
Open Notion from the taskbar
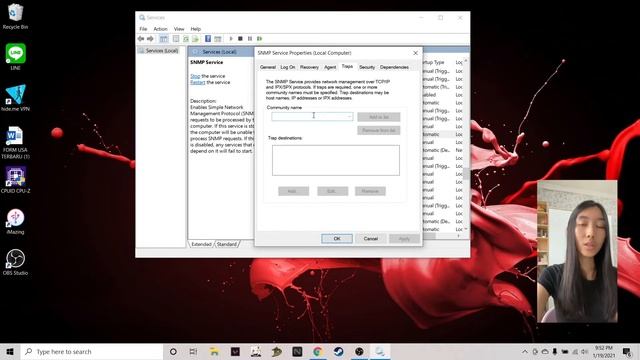(297, 351)
